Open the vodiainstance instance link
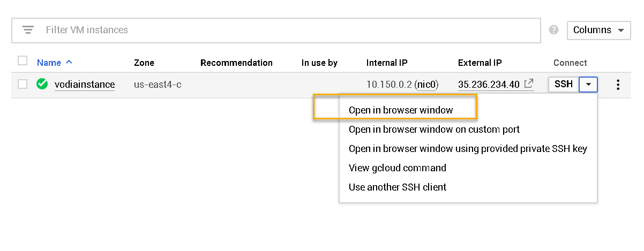The image size is (644, 251). 85,84
